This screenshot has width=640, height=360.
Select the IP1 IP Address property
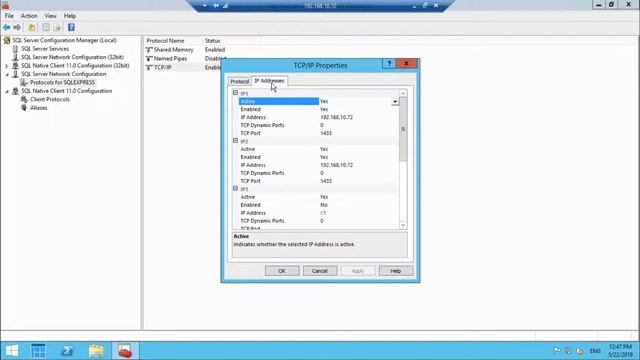pyautogui.click(x=318, y=117)
